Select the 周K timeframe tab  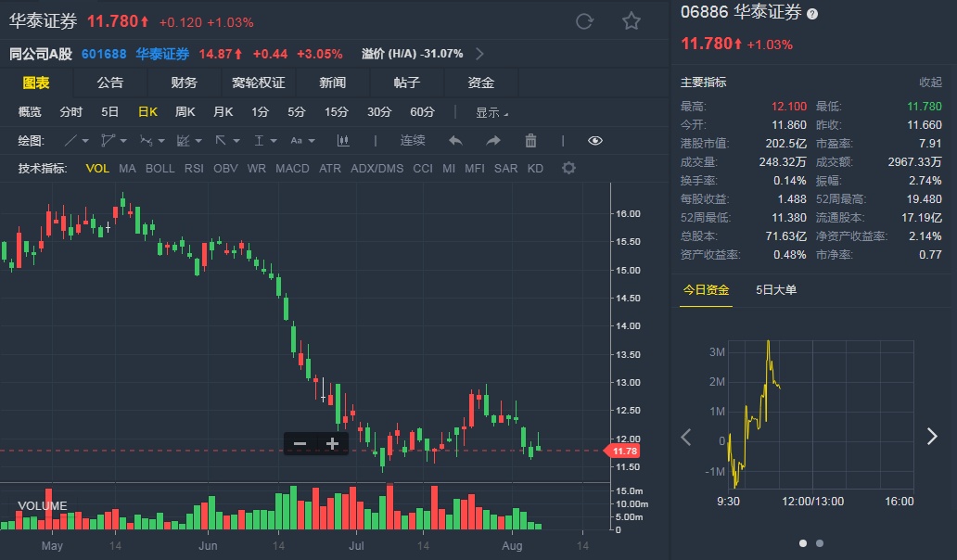[185, 112]
